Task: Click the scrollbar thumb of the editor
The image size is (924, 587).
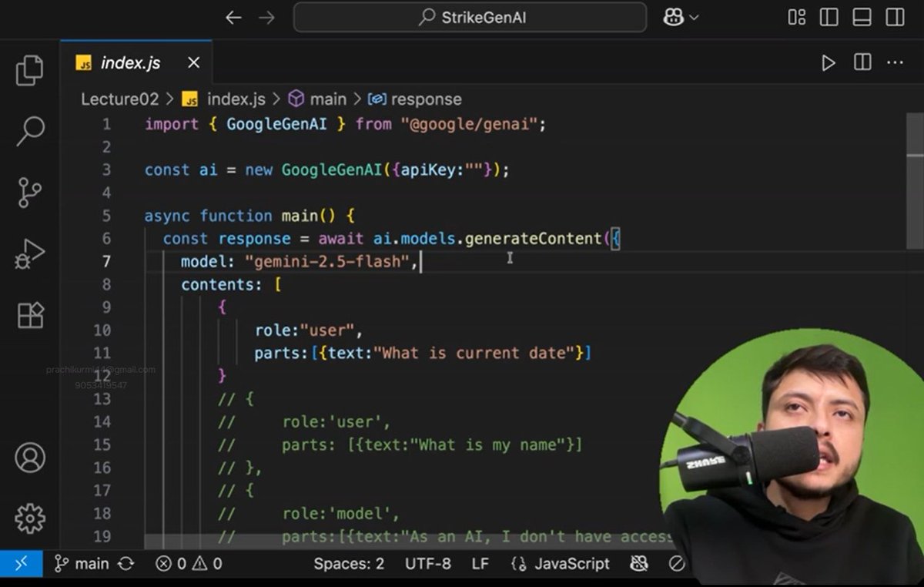Action: click(x=916, y=181)
